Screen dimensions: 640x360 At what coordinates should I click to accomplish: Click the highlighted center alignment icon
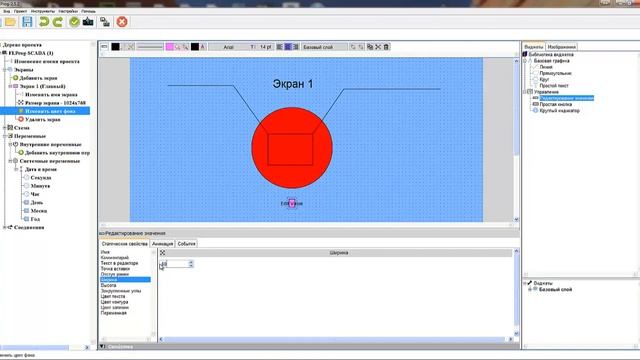click(x=288, y=47)
